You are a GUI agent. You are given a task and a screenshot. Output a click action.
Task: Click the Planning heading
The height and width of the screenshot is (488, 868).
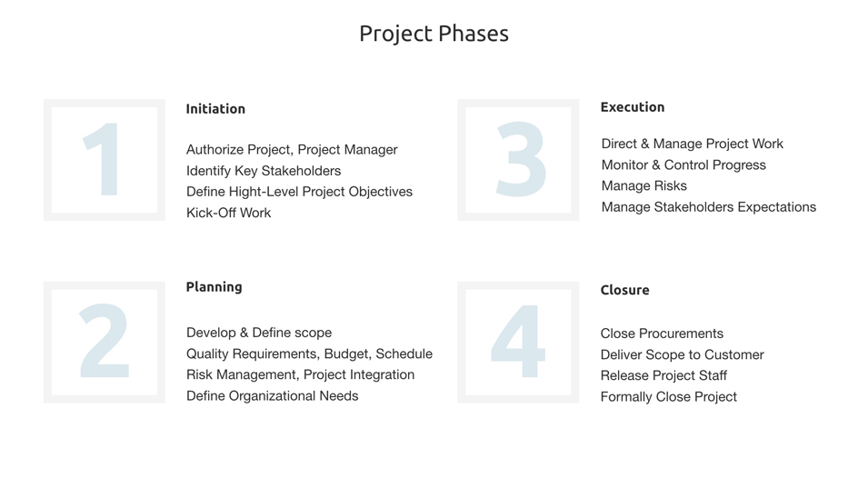(214, 287)
